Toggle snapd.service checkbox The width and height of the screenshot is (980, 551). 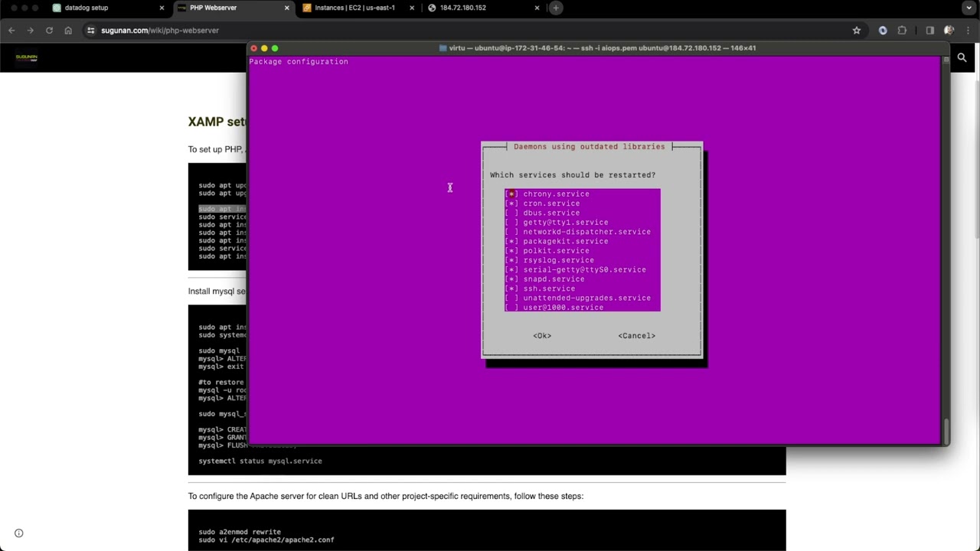click(511, 279)
